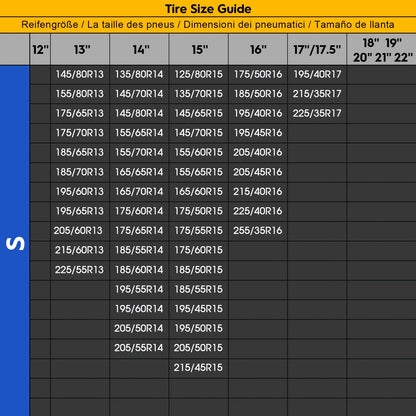Click the 175/50R16 cell
The width and height of the screenshot is (416, 416).
pyautogui.click(x=258, y=74)
